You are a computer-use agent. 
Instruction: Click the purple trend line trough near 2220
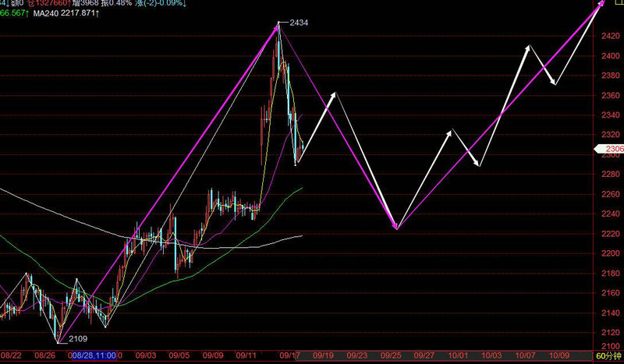pos(396,228)
